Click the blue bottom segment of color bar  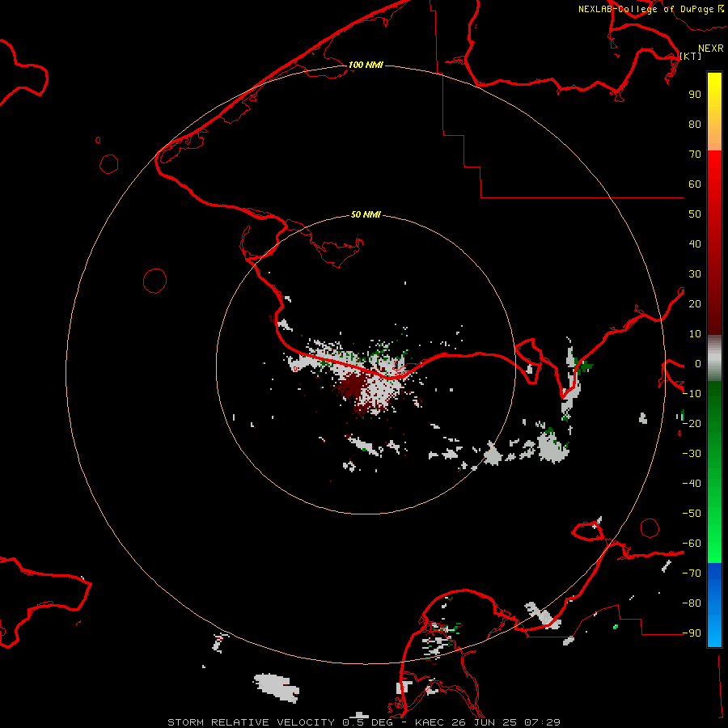click(714, 605)
